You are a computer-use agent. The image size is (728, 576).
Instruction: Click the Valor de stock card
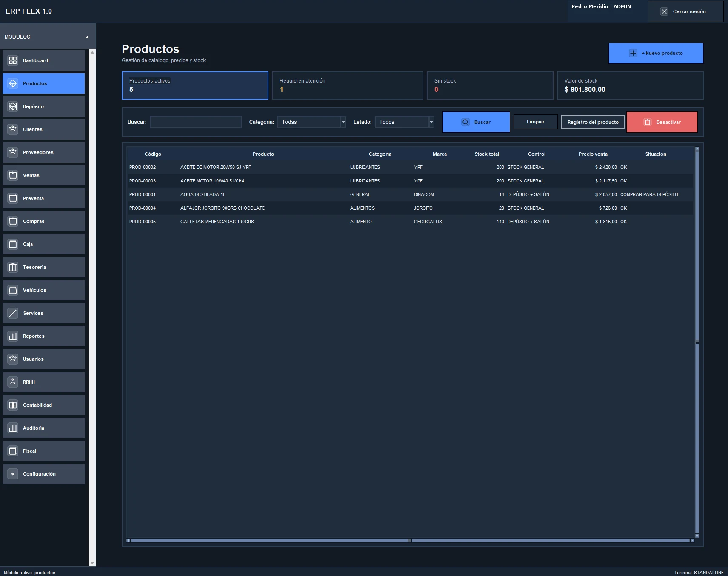[x=630, y=86]
